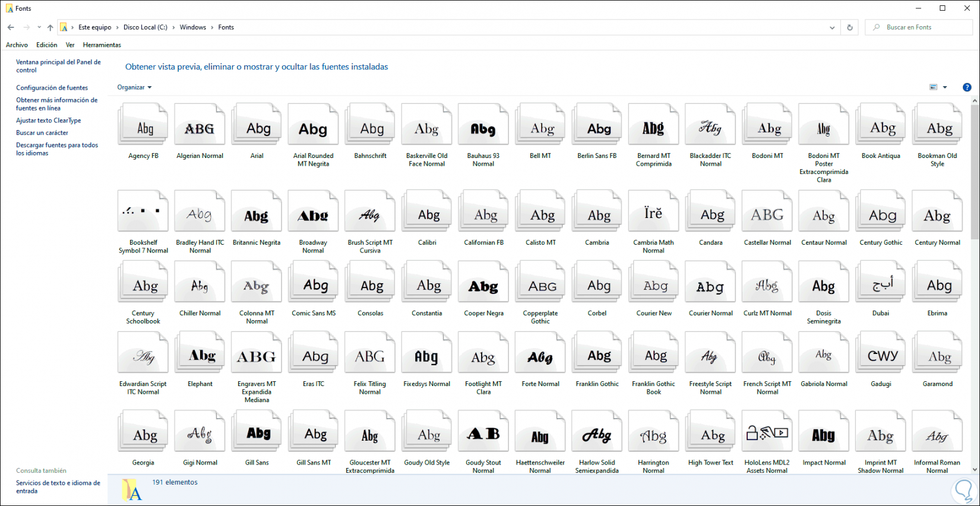Expand the Disco Local (C:) breadcrumb chevron

(173, 27)
